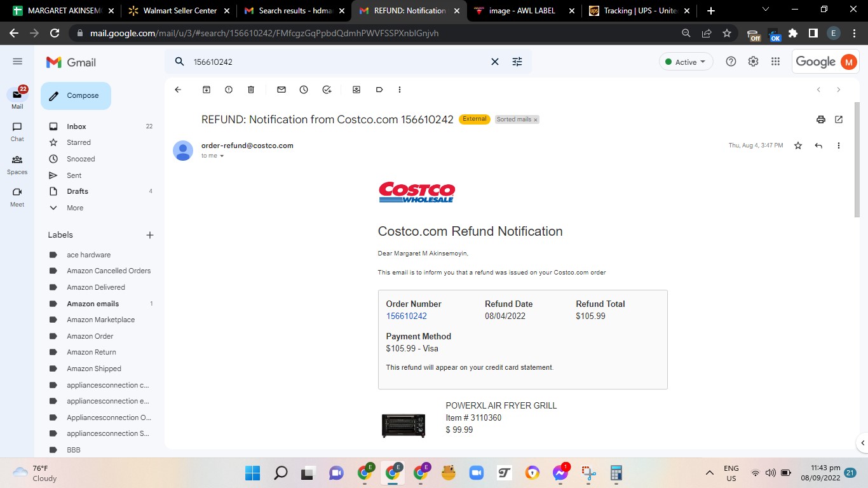This screenshot has width=868, height=488.
Task: Click the email vertical scrollbar
Action: (x=857, y=159)
